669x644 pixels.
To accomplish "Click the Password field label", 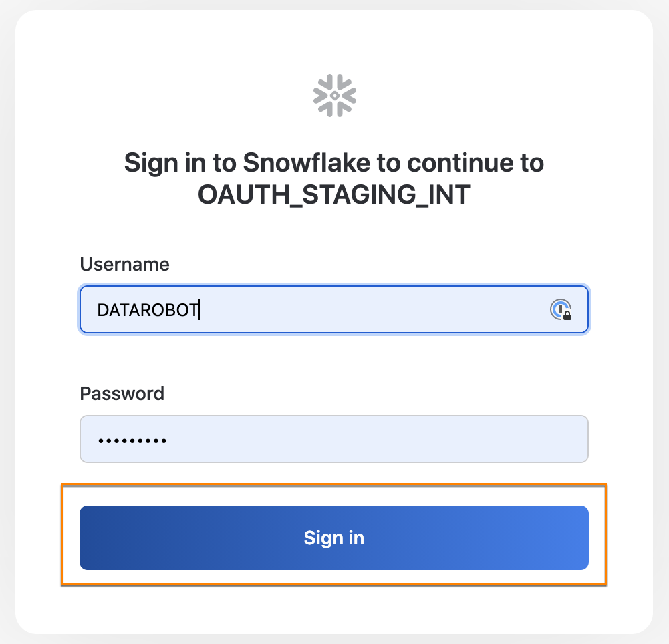I will point(122,393).
